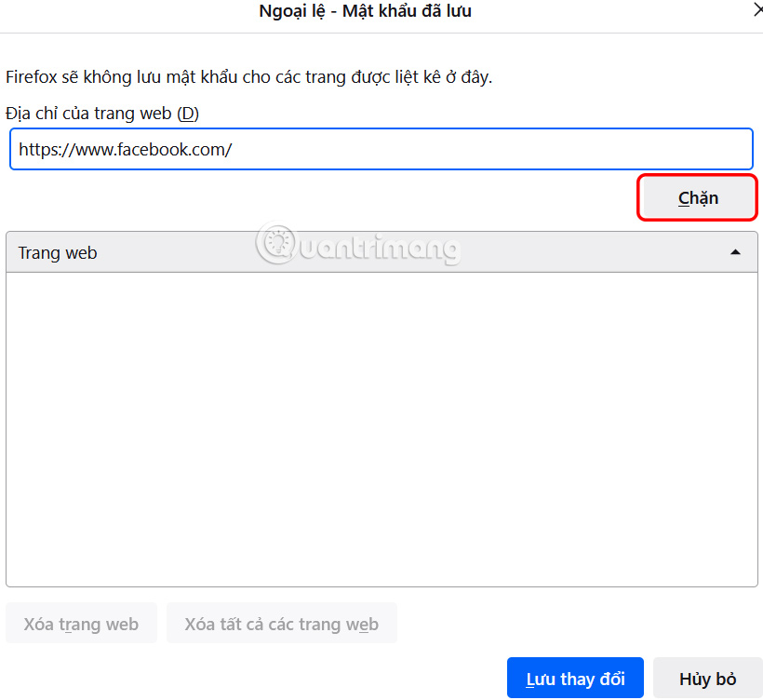Viewport: 763px width, 700px height.
Task: Click the Chặn button to block facebook.com
Action: click(697, 197)
